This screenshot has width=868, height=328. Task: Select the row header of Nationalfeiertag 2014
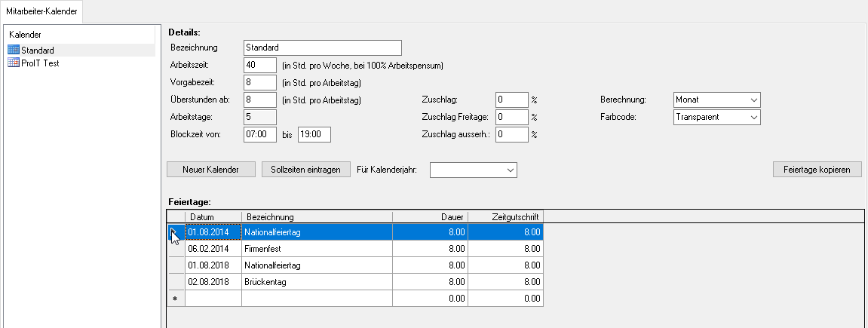pos(175,232)
